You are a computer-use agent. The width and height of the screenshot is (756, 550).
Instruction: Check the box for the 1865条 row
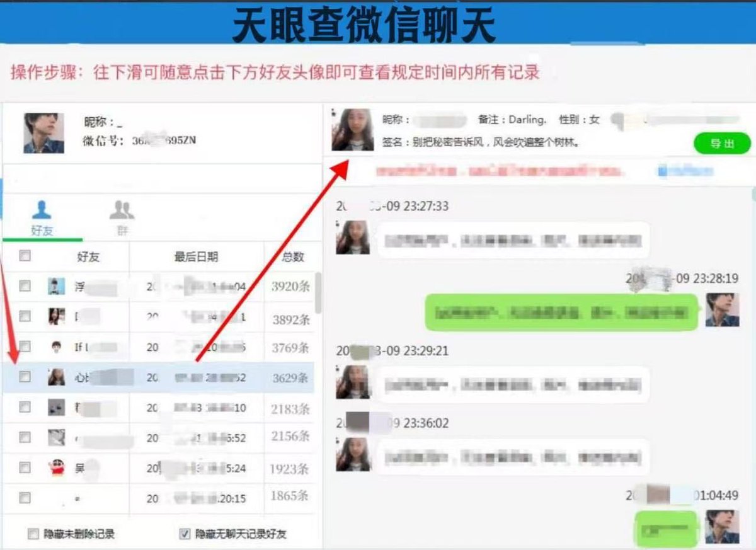point(25,498)
